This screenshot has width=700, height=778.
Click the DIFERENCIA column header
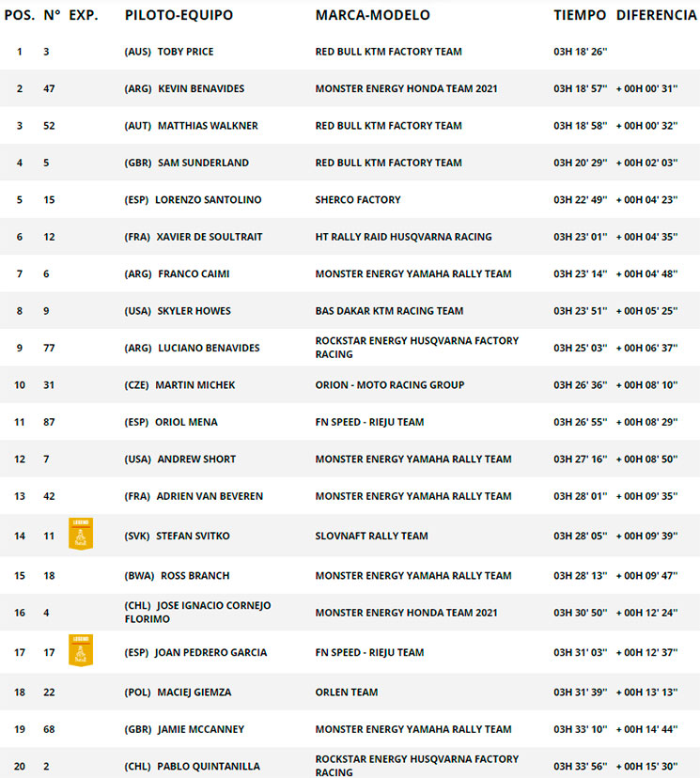[x=657, y=15]
